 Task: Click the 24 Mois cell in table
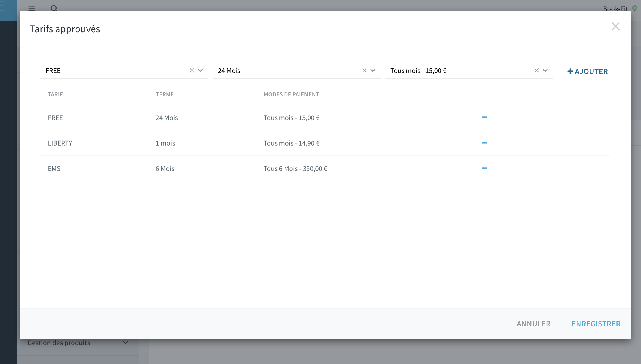pyautogui.click(x=167, y=118)
